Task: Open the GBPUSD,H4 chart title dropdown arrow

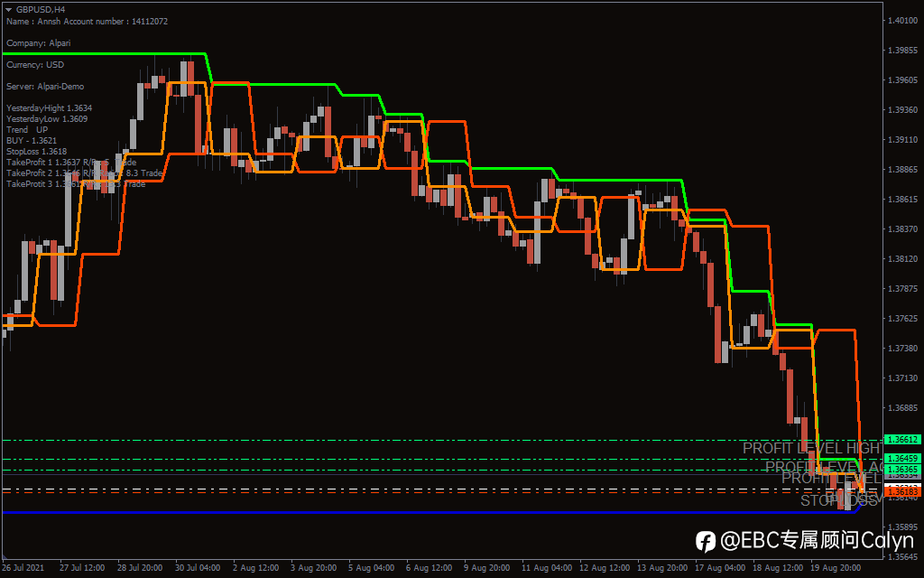Action: [9, 9]
